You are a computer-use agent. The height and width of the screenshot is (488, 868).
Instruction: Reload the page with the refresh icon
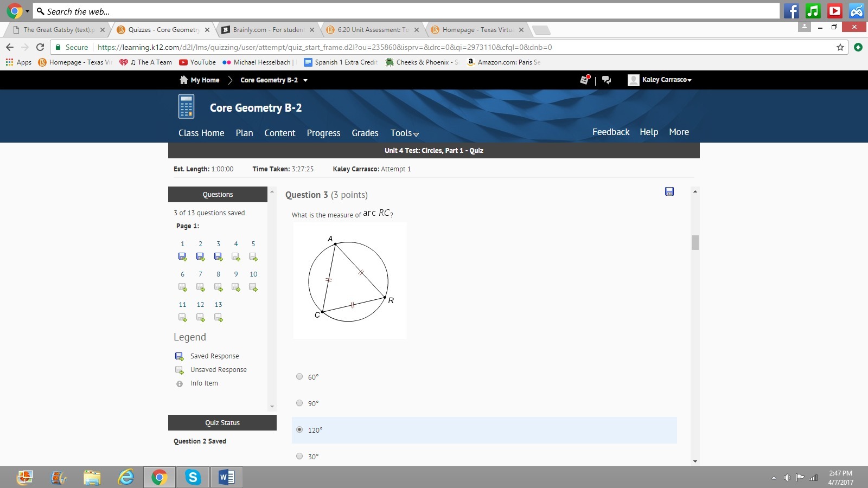coord(40,47)
